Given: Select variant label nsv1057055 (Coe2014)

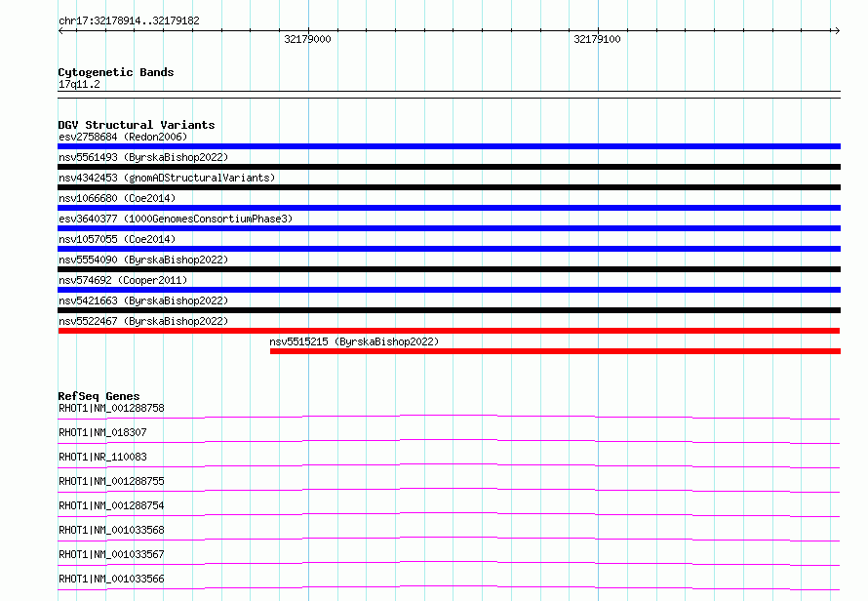Looking at the screenshot, I should tap(117, 239).
